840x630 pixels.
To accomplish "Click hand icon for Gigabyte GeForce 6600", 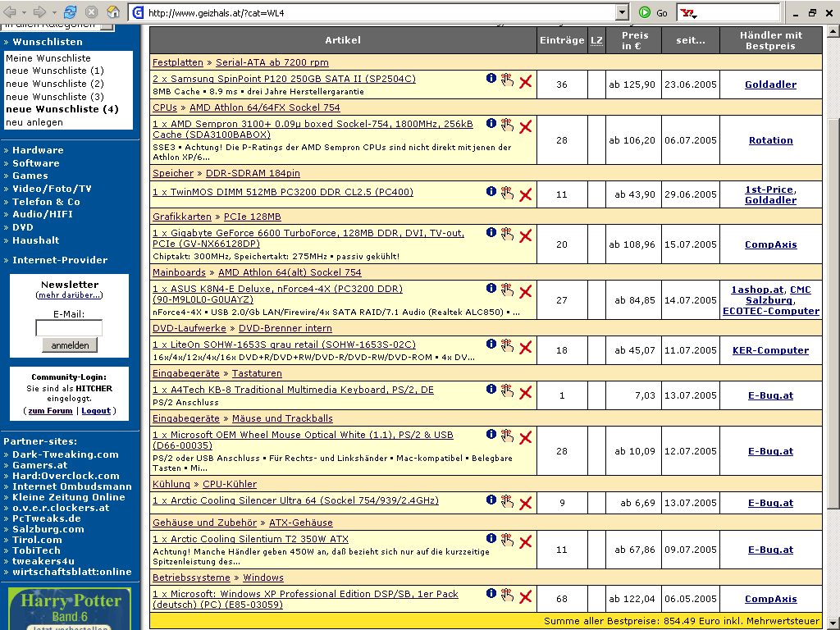I will coord(507,234).
